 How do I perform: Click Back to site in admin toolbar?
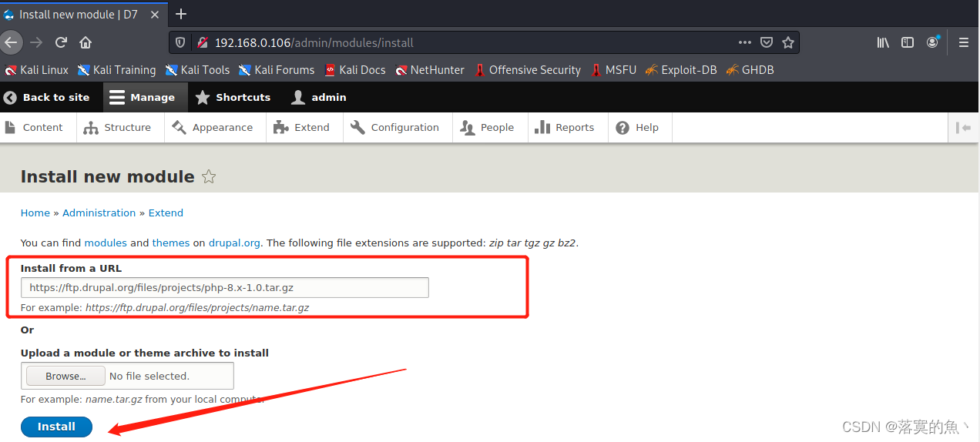pyautogui.click(x=47, y=97)
